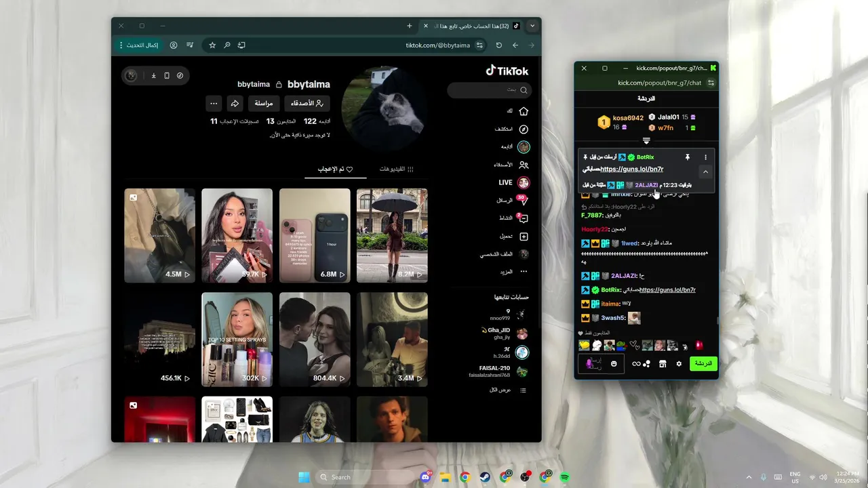Open liked video with 4.5M views
868x488 pixels.
159,235
